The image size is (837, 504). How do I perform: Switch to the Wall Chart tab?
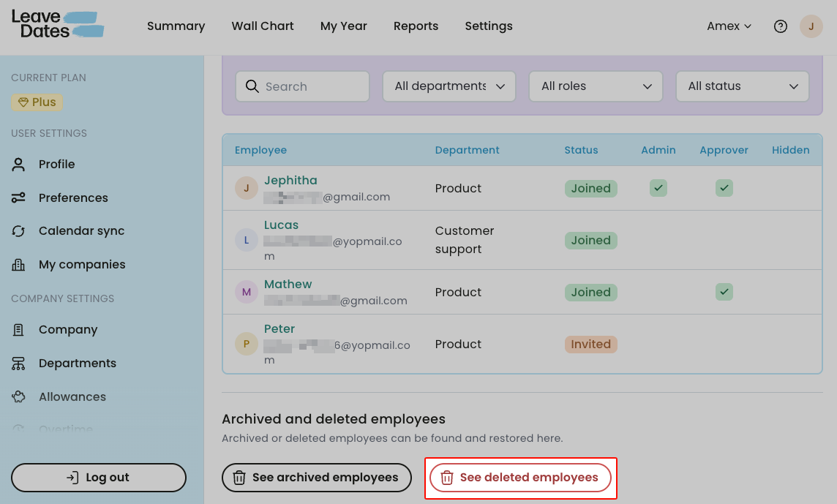[x=262, y=26]
